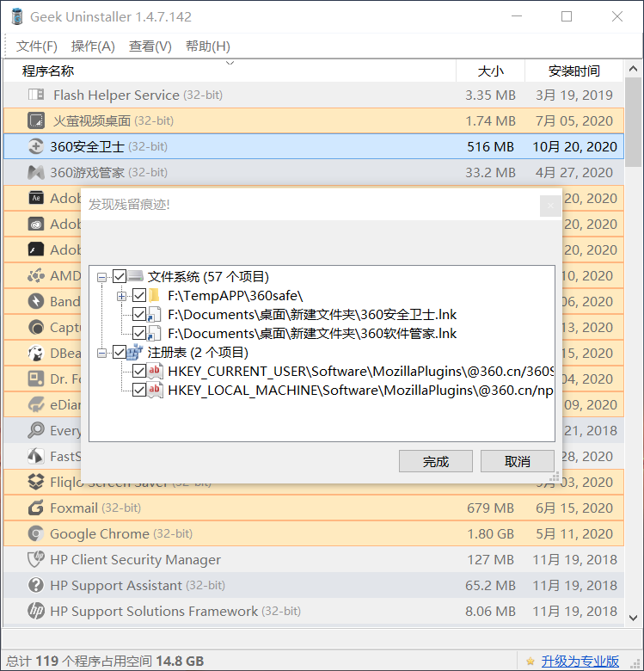Open the 操作(A) menu
The image size is (644, 671).
click(93, 46)
